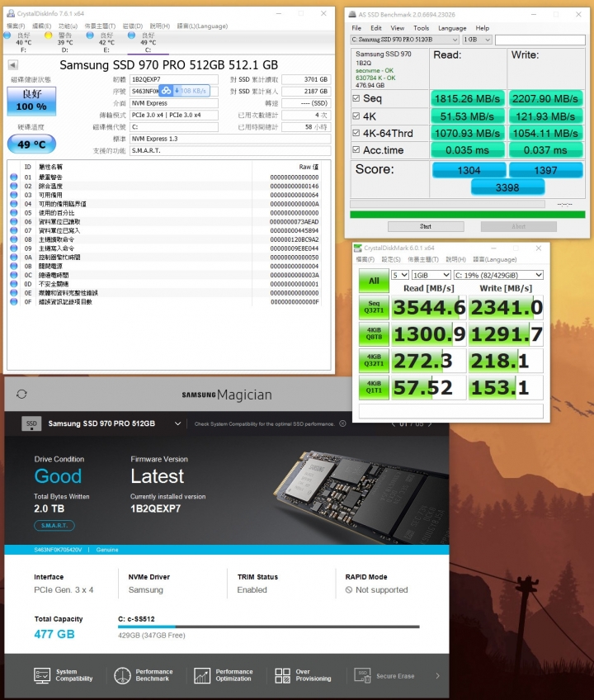Click the refresh icon in Samsung Magician
The image size is (594, 700).
[22, 395]
